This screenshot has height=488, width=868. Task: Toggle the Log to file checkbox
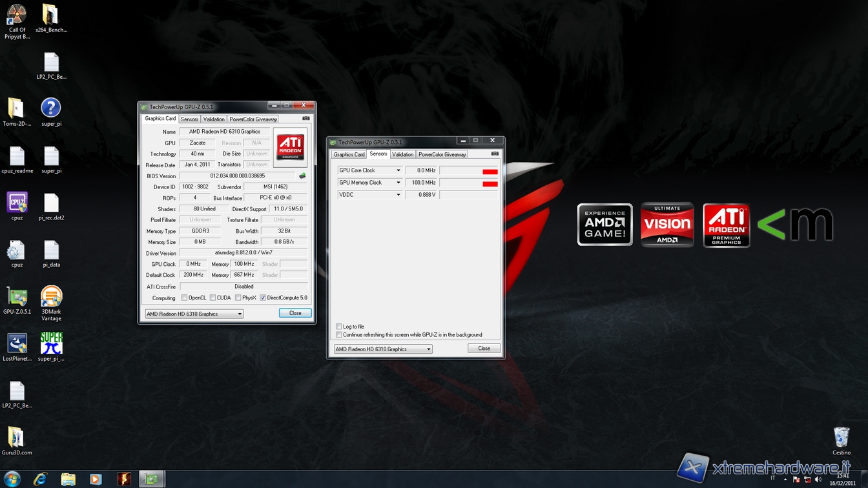[x=339, y=327]
